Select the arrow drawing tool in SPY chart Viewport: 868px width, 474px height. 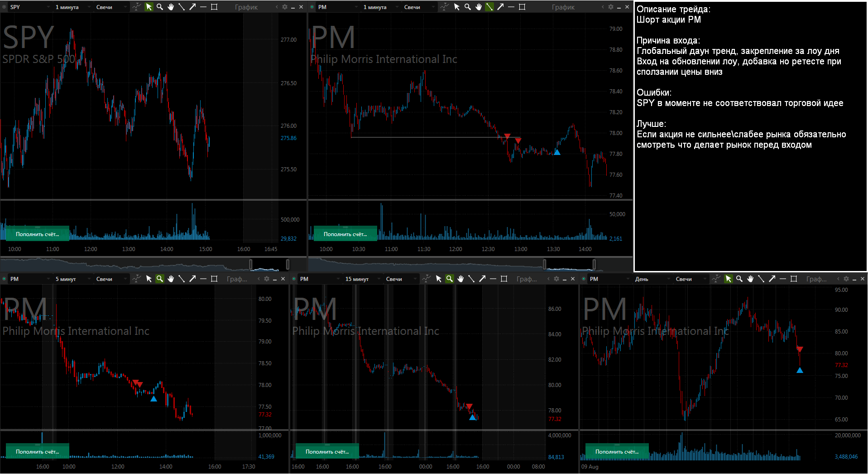point(192,7)
